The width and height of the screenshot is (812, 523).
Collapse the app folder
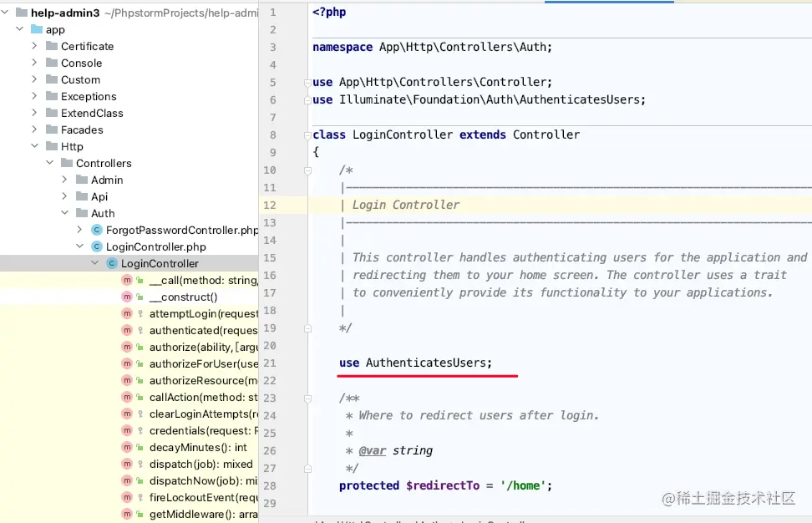point(20,29)
